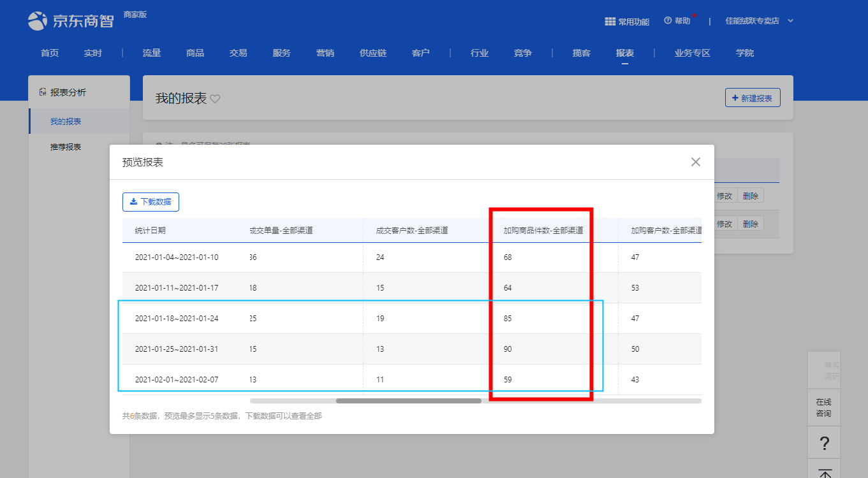Click second row 修改 button behind dialog
The image size is (868, 478).
[725, 224]
